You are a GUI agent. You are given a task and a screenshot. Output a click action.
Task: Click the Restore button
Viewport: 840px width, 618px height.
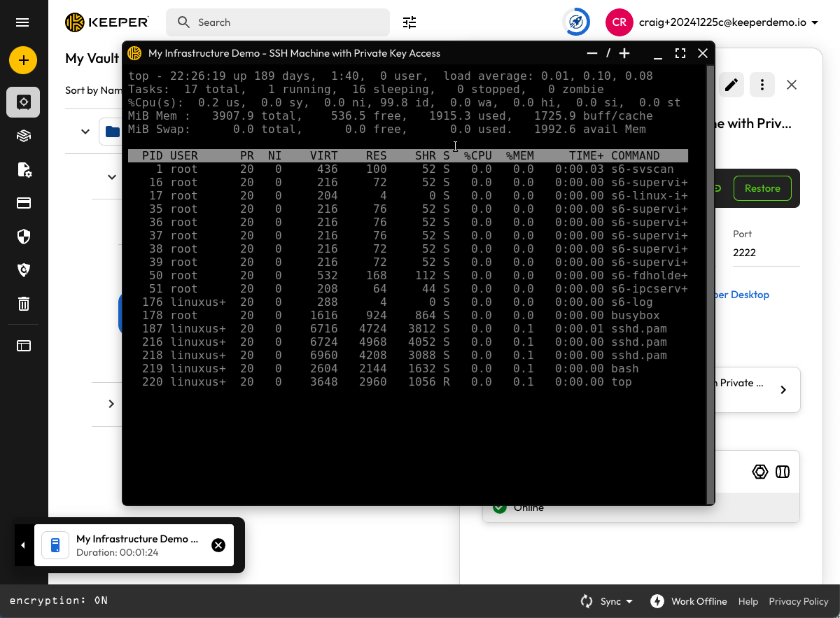pyautogui.click(x=762, y=188)
